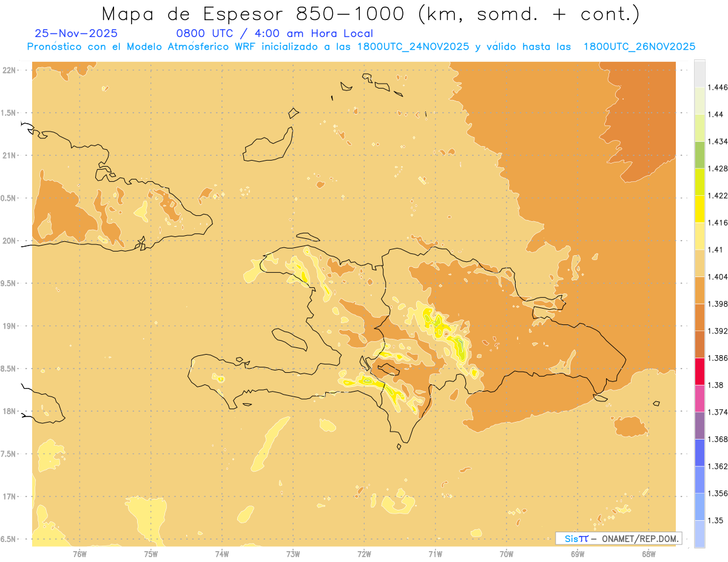The width and height of the screenshot is (728, 562).
Task: Click the time label '0800 UTC / 4:00 am Hora Local'
Action: tap(274, 33)
